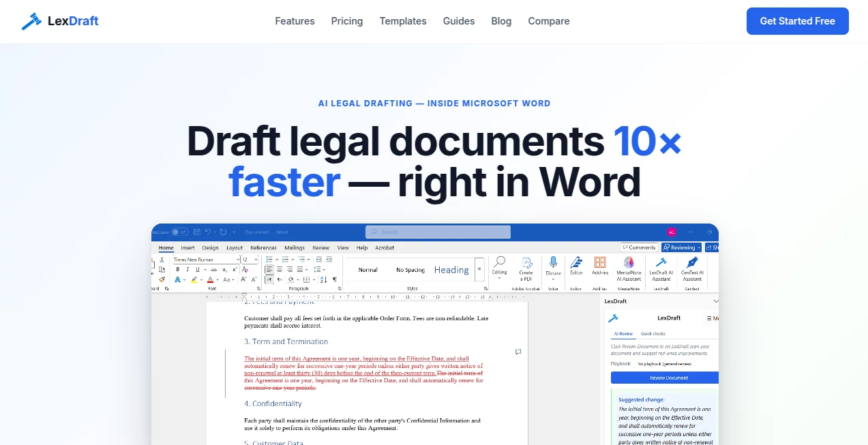Image resolution: width=868 pixels, height=445 pixels.
Task: Open the Review ribbon tab
Action: click(320, 248)
